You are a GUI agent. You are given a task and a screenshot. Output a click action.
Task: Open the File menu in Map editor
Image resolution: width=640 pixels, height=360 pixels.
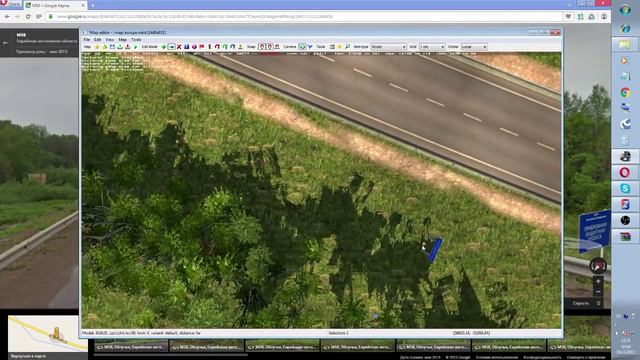coord(87,40)
